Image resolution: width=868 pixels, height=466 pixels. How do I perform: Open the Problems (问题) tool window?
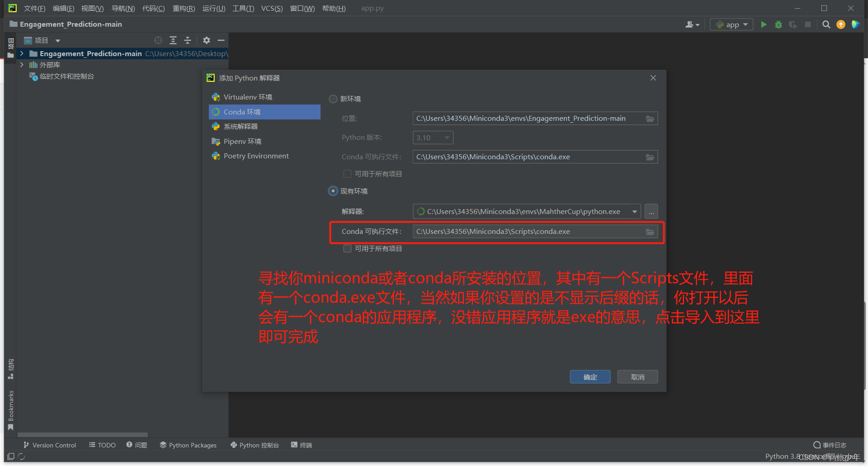tap(137, 445)
